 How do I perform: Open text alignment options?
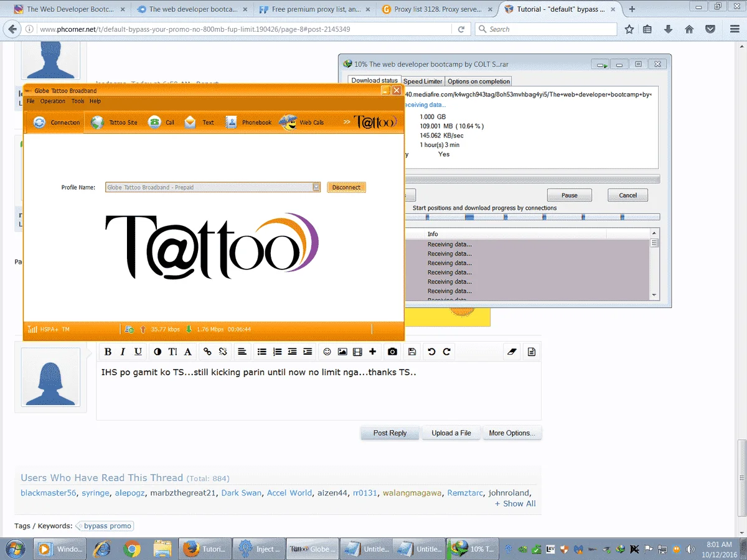pyautogui.click(x=242, y=352)
